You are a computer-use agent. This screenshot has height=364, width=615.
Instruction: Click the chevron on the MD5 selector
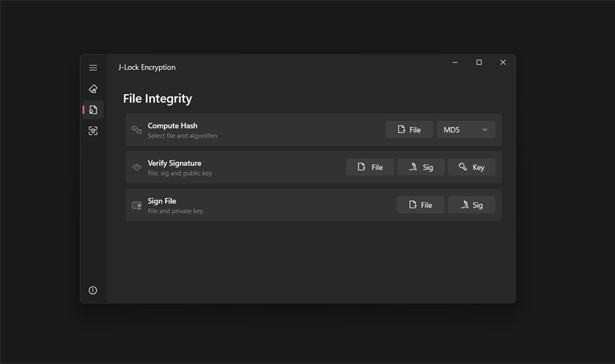click(484, 130)
